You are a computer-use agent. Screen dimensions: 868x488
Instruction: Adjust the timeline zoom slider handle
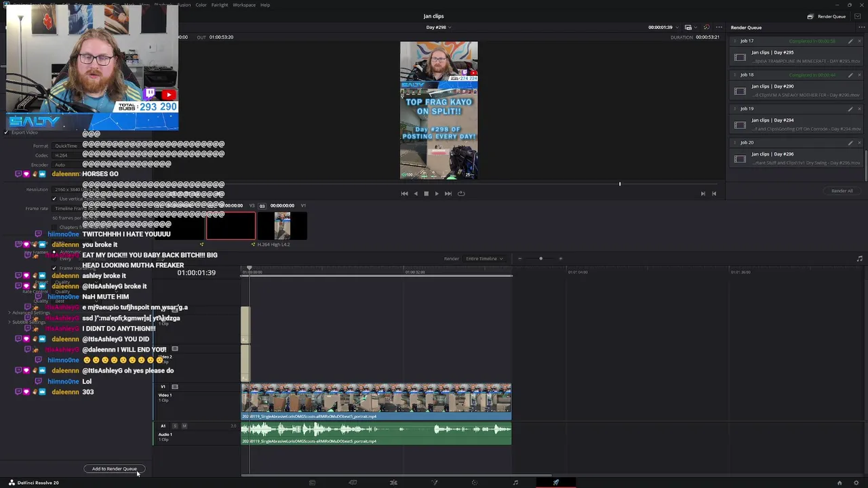540,259
